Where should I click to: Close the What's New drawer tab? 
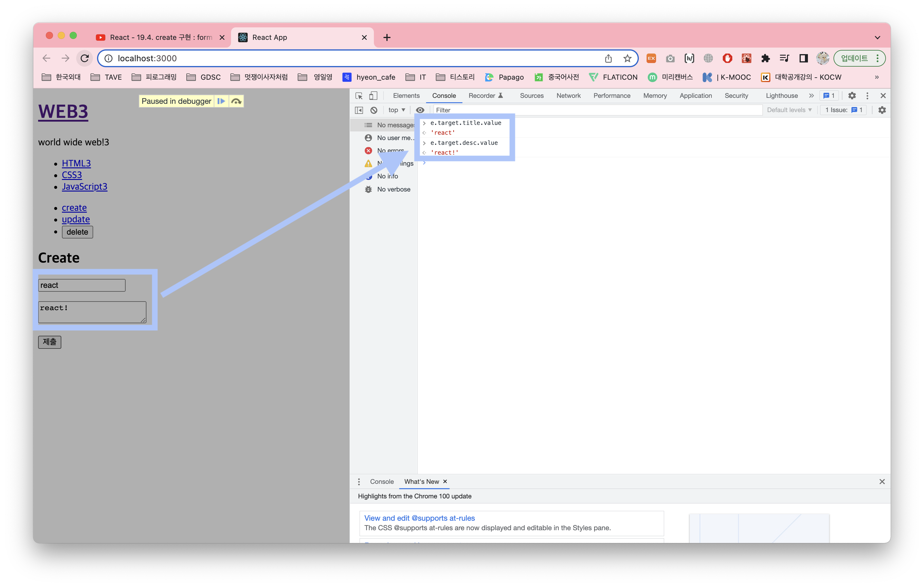445,481
